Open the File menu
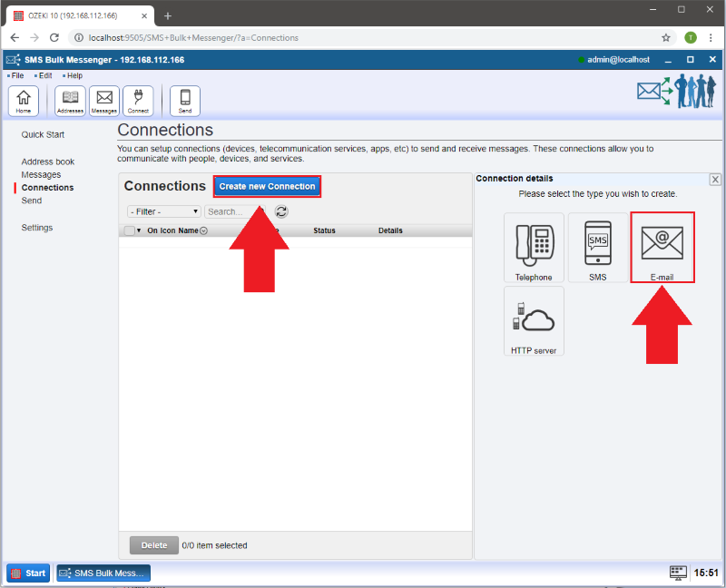The height and width of the screenshot is (588, 726). tap(17, 75)
